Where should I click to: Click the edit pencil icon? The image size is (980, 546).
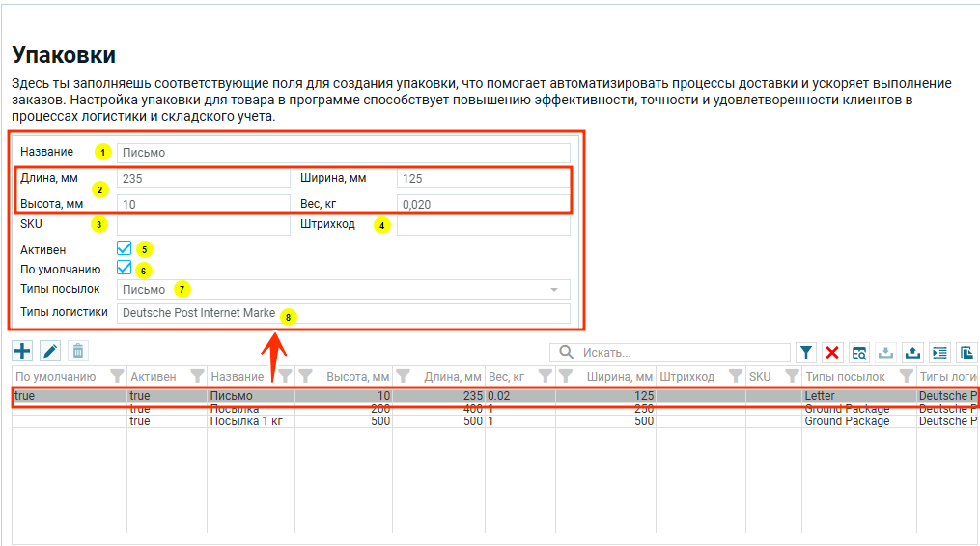[x=50, y=352]
